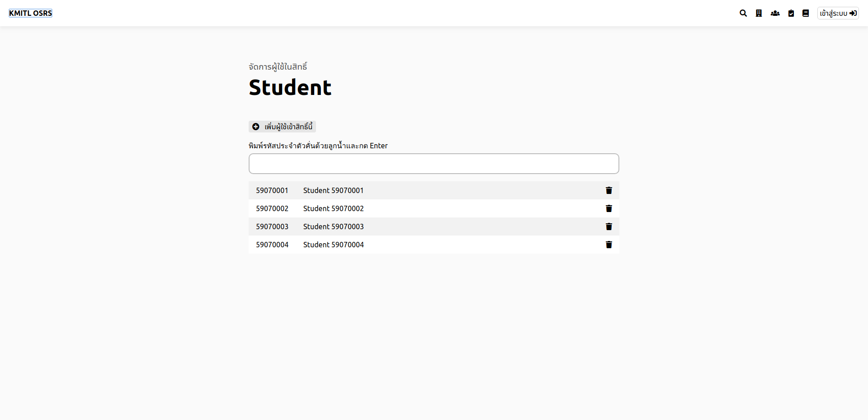This screenshot has height=420, width=868.
Task: Click the name Student 59070004
Action: point(333,245)
